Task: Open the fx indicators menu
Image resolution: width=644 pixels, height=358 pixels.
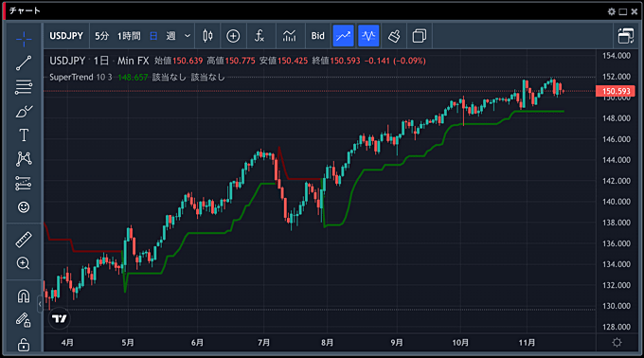Action: click(259, 36)
